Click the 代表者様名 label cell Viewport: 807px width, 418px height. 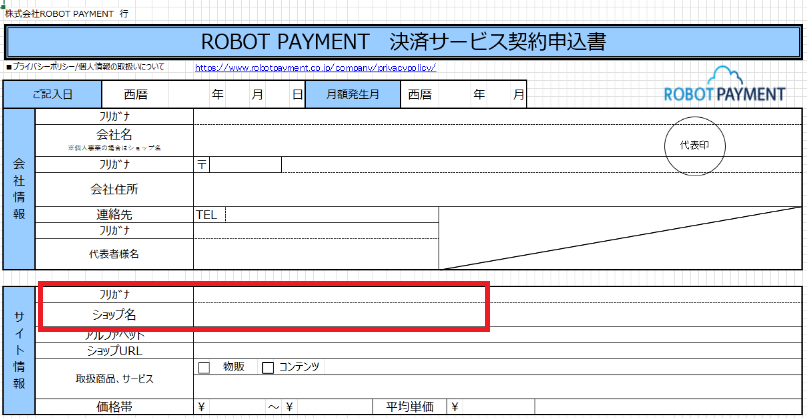tap(114, 254)
